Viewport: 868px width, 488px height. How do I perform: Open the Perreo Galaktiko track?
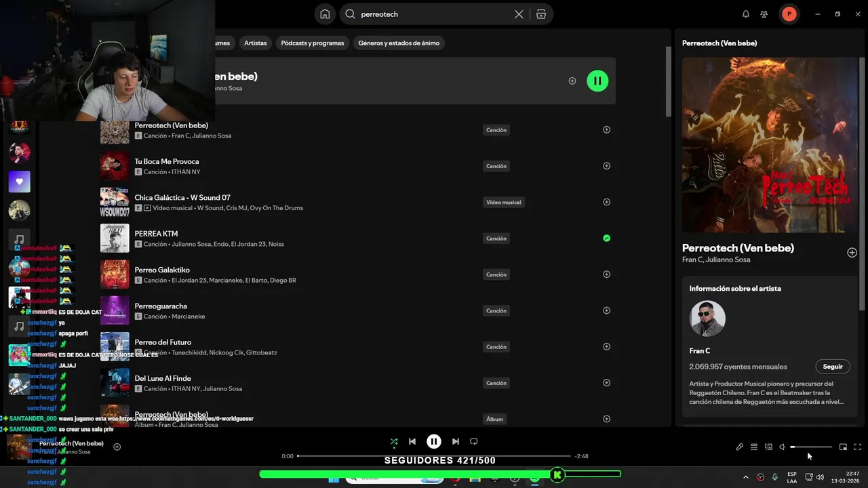click(x=162, y=270)
